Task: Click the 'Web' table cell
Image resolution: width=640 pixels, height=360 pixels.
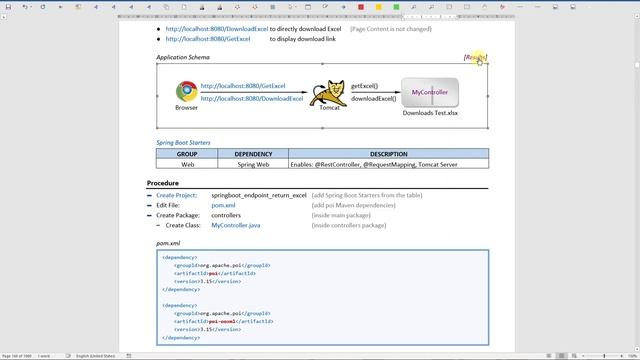Action: (x=187, y=164)
